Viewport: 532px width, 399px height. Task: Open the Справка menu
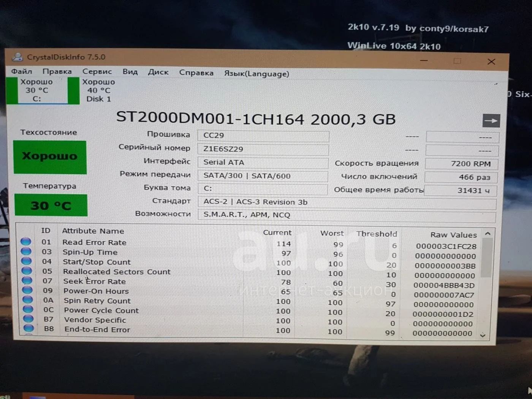pyautogui.click(x=196, y=73)
